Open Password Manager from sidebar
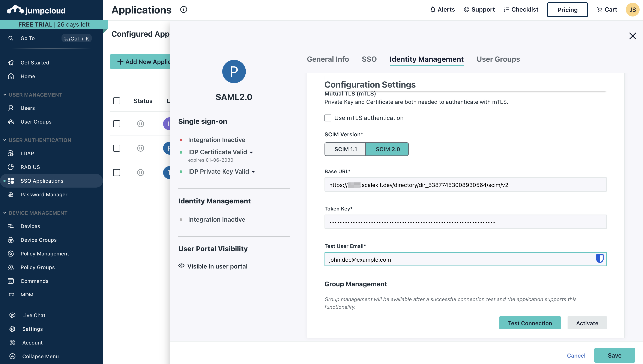 tap(44, 194)
